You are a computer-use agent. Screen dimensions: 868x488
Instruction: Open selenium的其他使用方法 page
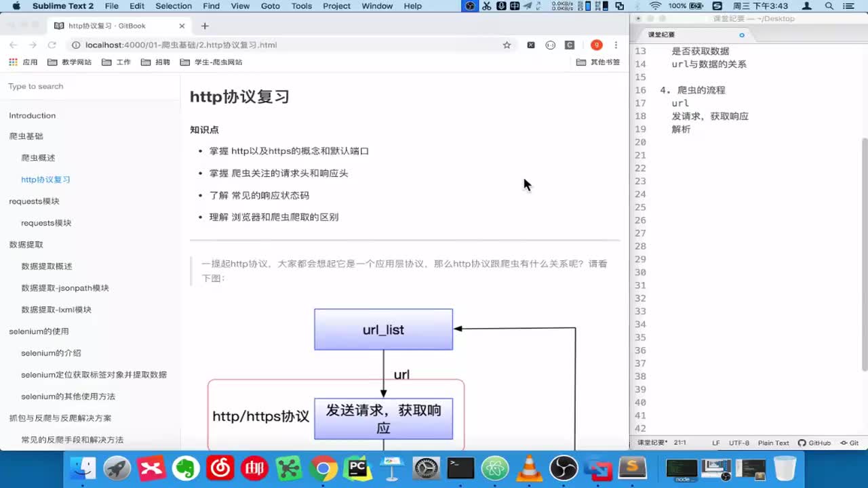pos(68,396)
